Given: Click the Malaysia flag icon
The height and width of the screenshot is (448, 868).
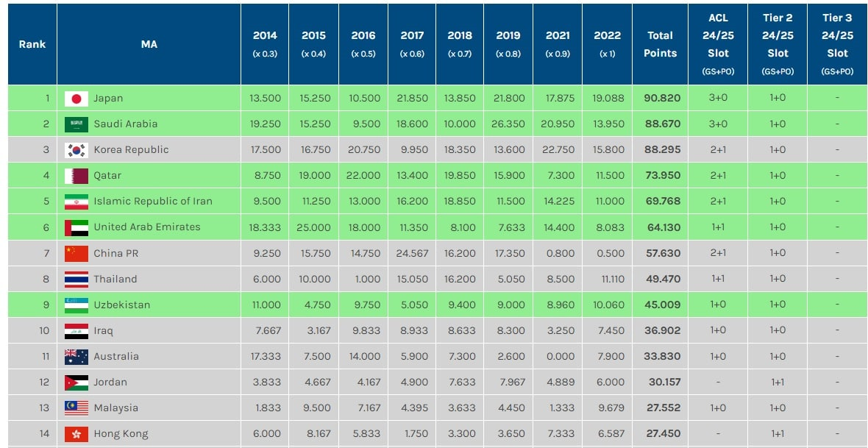Looking at the screenshot, I should click(x=77, y=408).
